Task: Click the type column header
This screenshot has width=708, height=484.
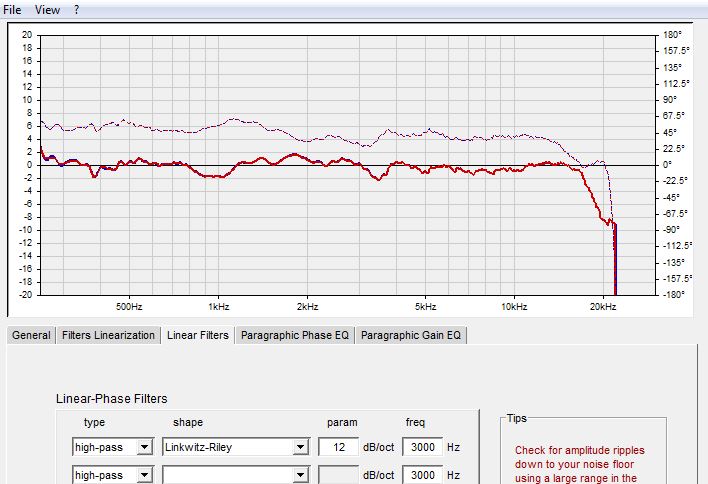Action: tap(94, 423)
